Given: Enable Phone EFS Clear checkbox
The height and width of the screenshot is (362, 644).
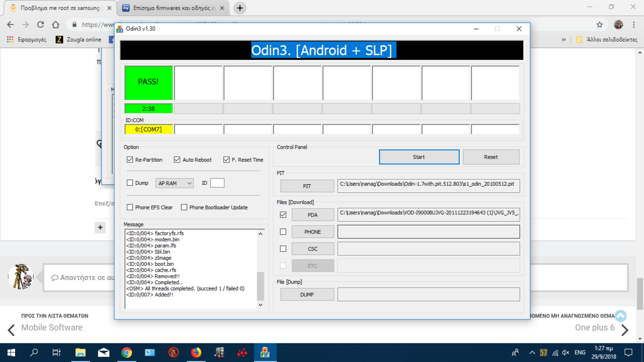Looking at the screenshot, I should 130,207.
